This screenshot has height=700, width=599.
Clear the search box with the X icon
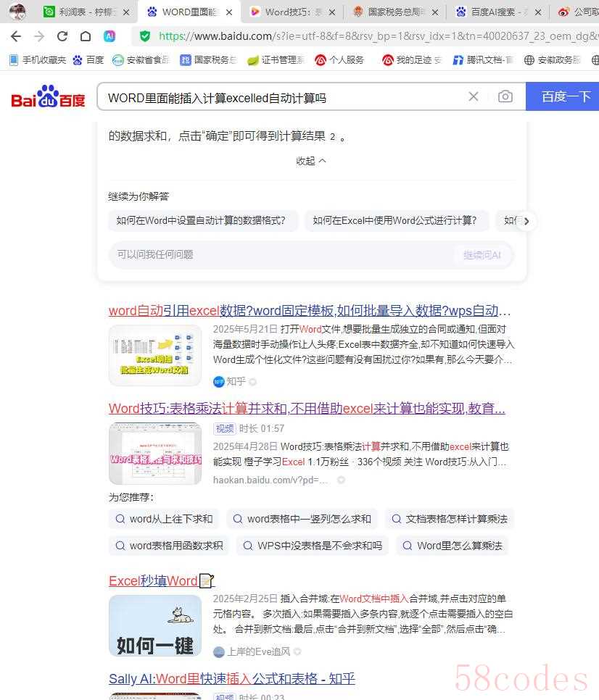tap(474, 96)
